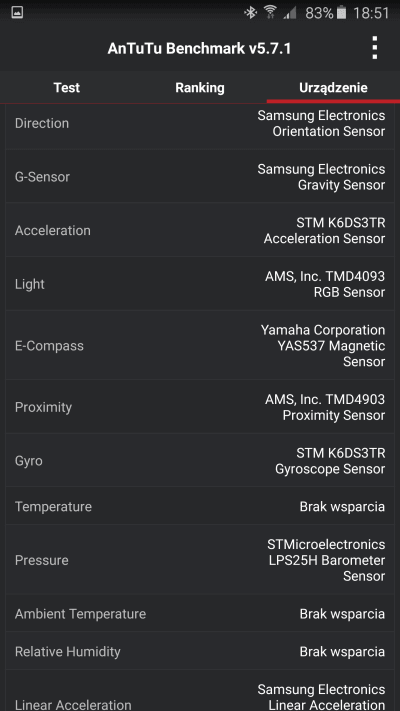Tap the Wi-Fi status icon
The height and width of the screenshot is (711, 400).
271,13
